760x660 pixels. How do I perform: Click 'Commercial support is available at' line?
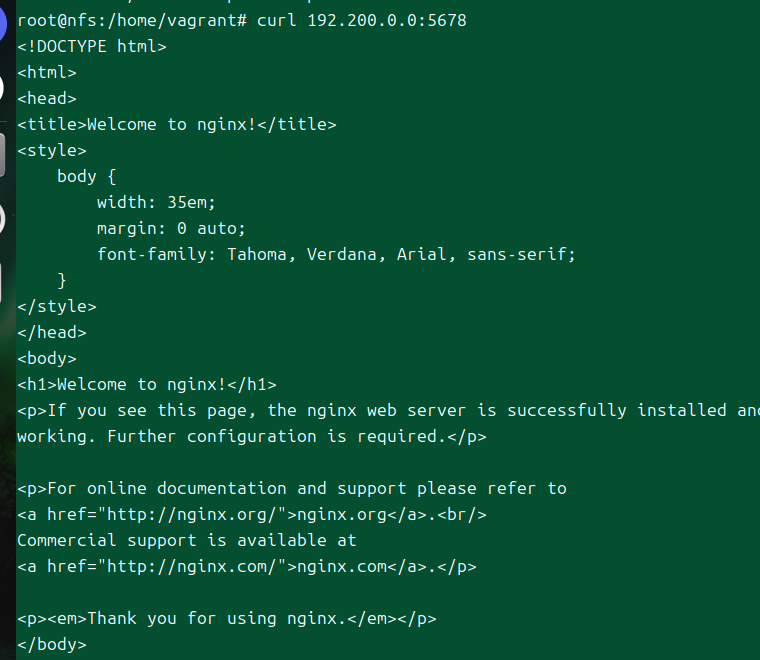coord(187,541)
